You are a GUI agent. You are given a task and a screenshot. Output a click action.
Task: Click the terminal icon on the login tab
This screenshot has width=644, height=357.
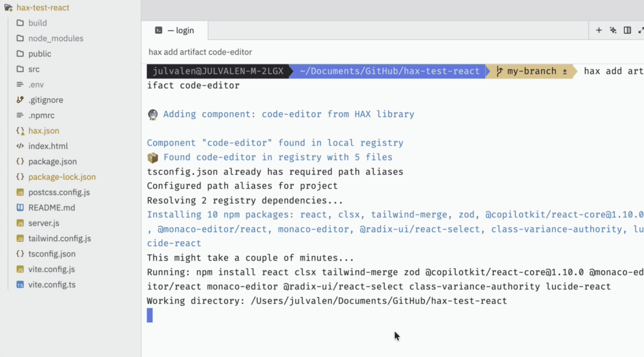(158, 30)
